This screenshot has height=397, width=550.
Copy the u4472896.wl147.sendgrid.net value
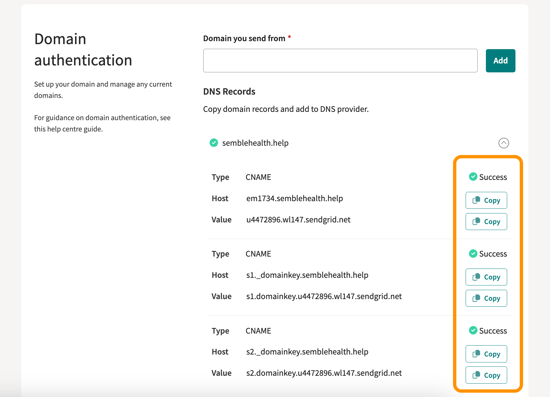486,222
